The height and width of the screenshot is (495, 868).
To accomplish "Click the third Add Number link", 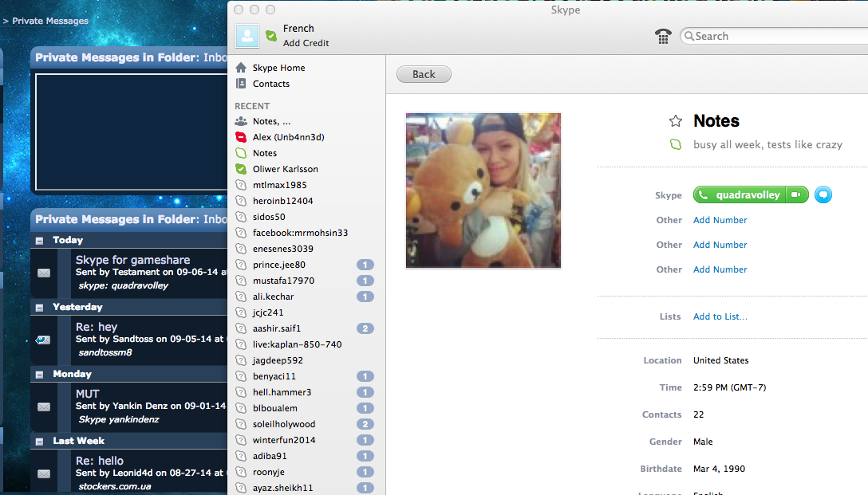I will [720, 269].
